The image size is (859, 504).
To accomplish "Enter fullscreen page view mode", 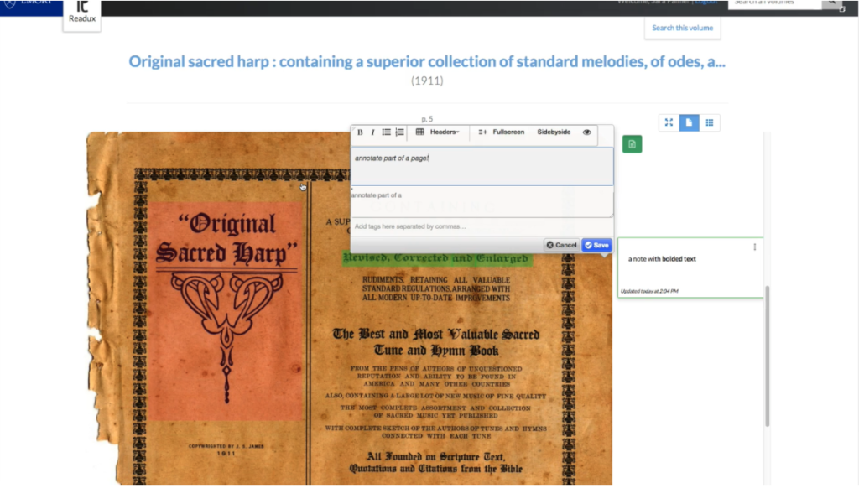I will pos(669,123).
